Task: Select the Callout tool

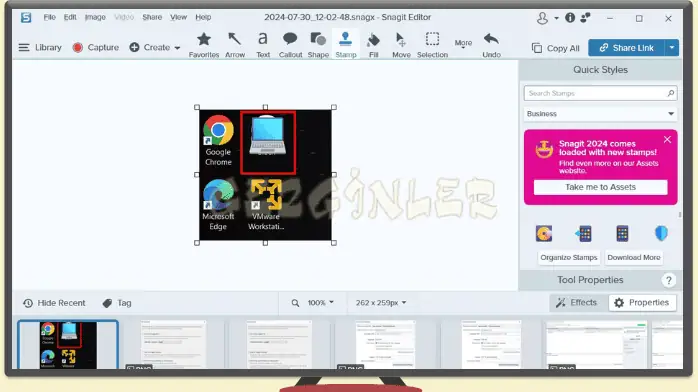Action: (290, 44)
